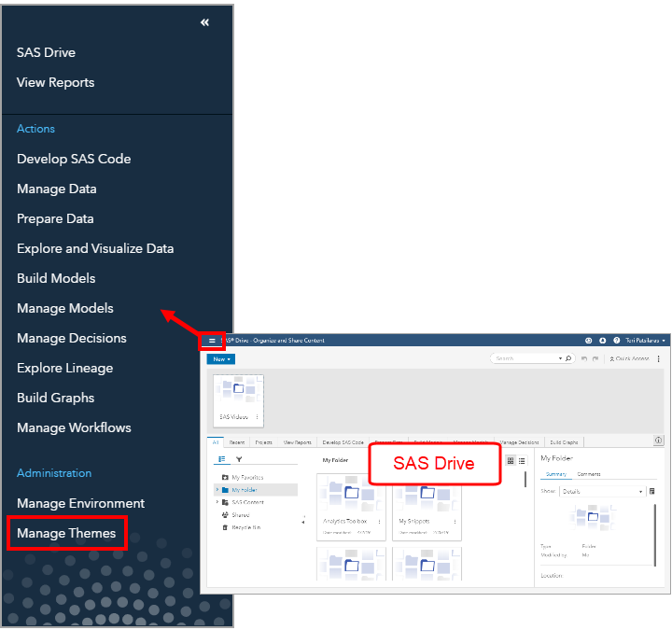The image size is (672, 630).
Task: Click the filter funnel icon
Action: pyautogui.click(x=239, y=459)
